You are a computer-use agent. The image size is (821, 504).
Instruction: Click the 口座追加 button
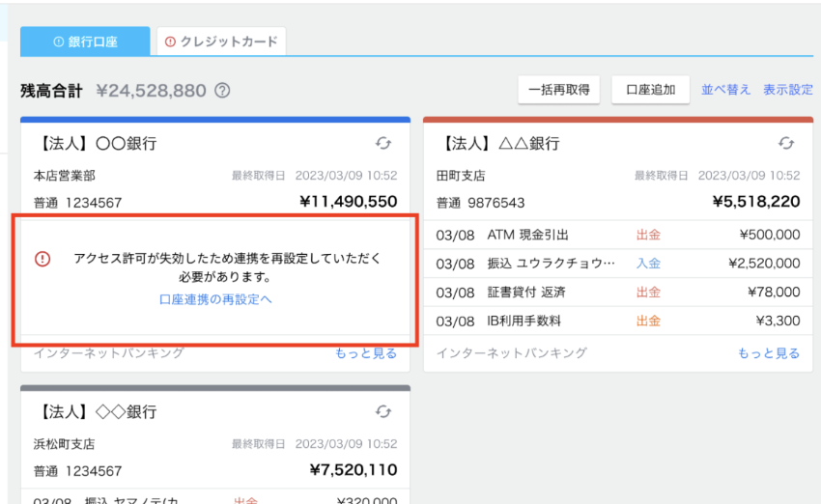pyautogui.click(x=650, y=90)
